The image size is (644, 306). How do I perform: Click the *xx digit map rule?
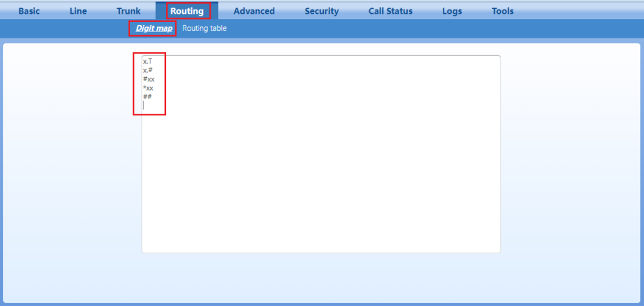point(148,88)
